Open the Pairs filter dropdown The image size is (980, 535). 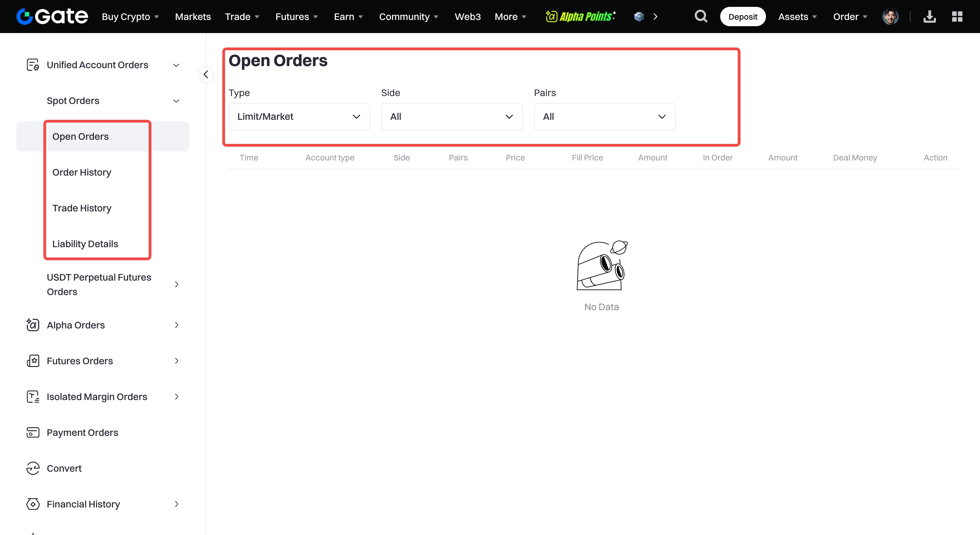(x=604, y=116)
